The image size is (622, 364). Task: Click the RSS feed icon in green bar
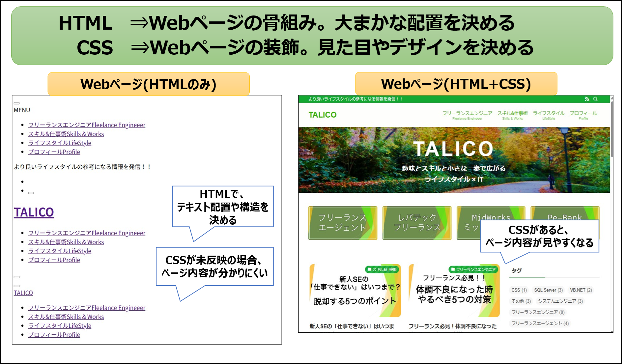587,99
